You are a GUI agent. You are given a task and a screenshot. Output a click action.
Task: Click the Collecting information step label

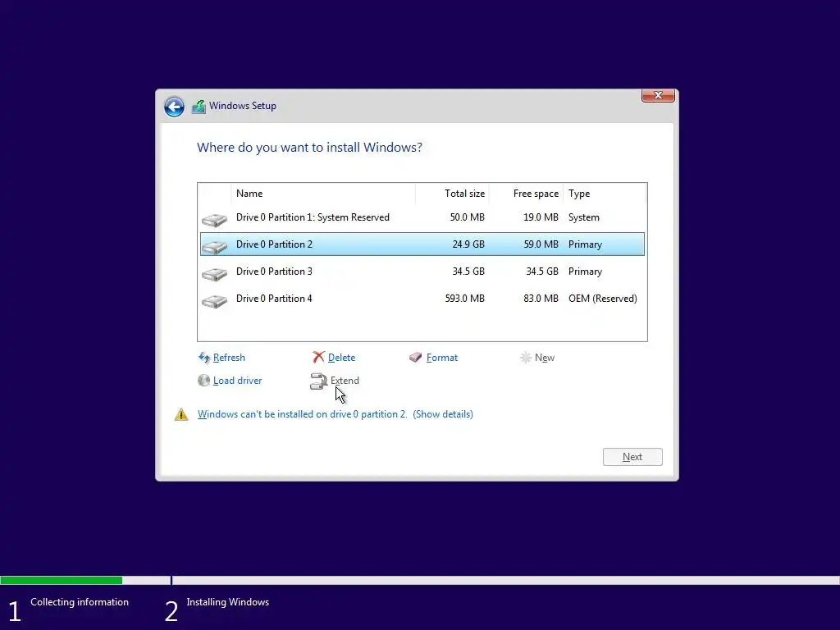pos(80,602)
